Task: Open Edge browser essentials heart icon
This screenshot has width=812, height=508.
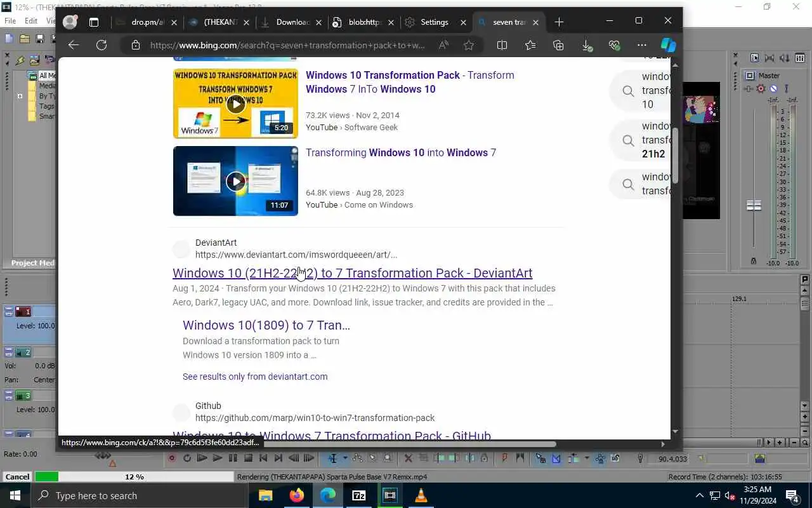Action: click(x=614, y=45)
